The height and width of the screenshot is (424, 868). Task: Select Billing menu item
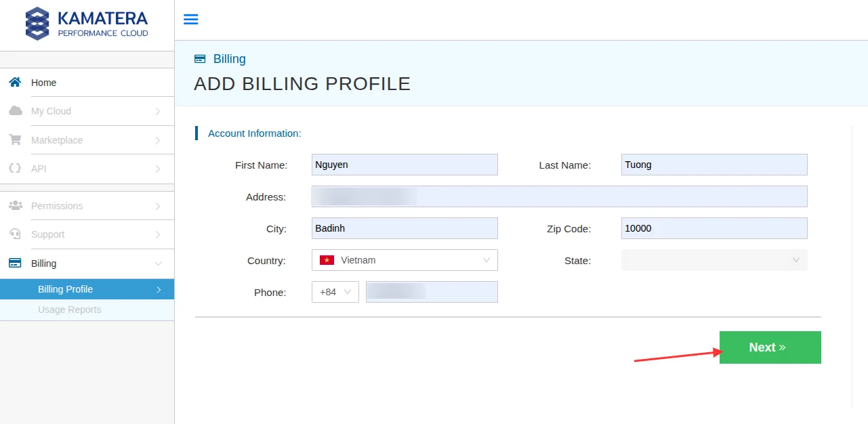click(87, 263)
